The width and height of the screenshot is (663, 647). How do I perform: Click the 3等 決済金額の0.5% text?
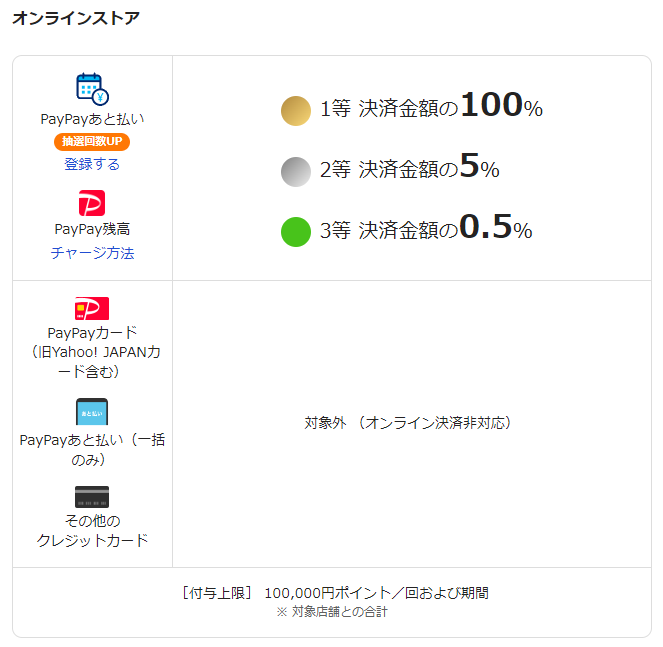click(x=426, y=227)
